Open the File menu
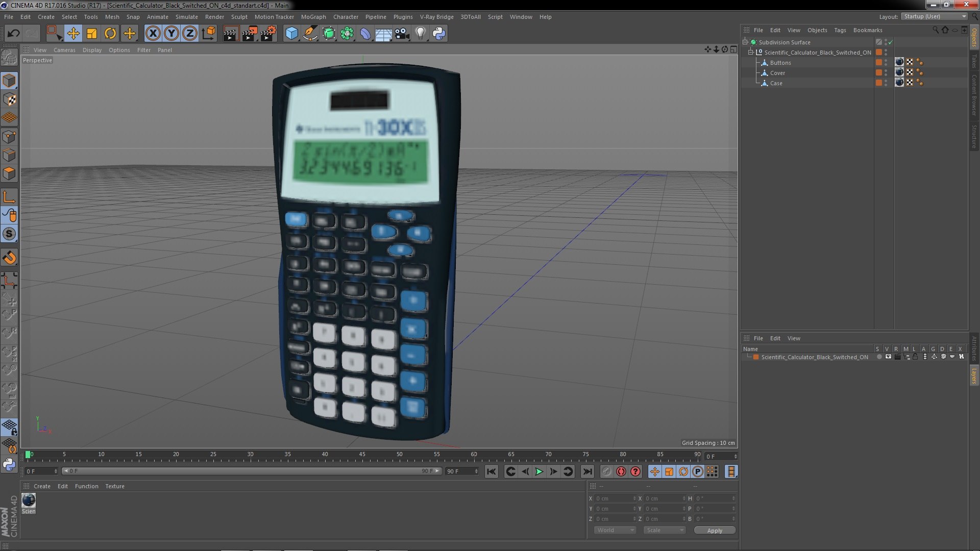The height and width of the screenshot is (551, 980). (x=9, y=17)
